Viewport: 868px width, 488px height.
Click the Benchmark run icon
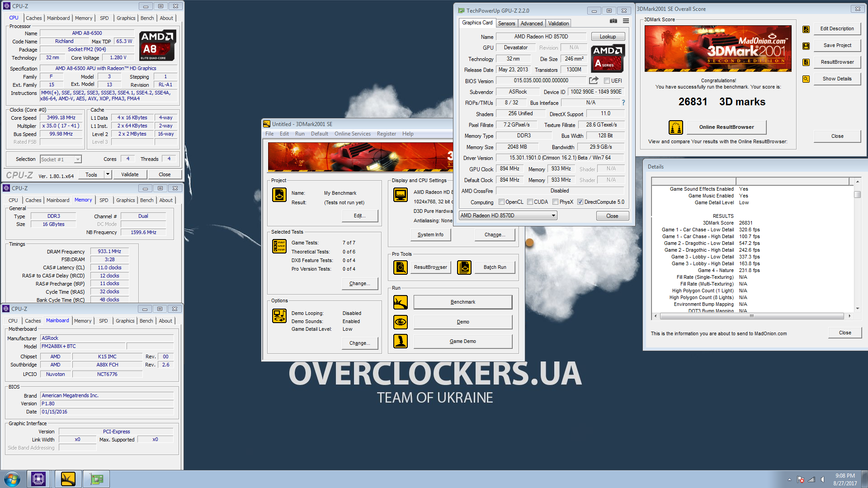401,302
